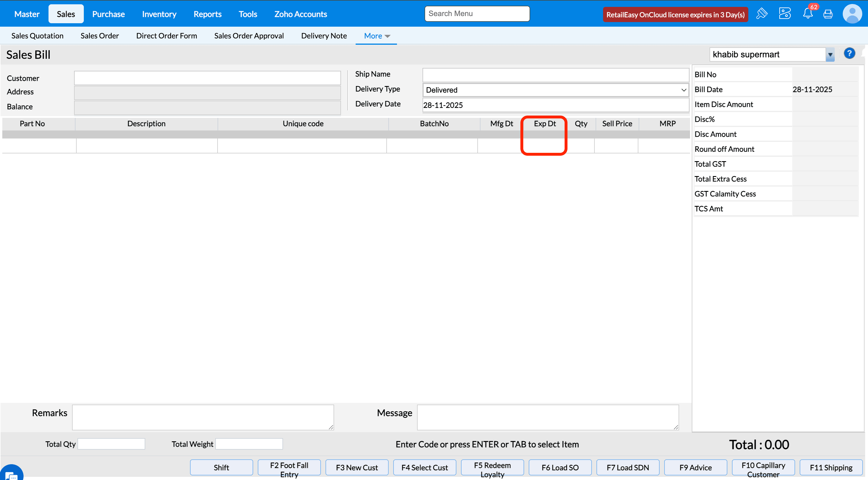Expand the More submenu
Image resolution: width=868 pixels, height=480 pixels.
point(377,36)
